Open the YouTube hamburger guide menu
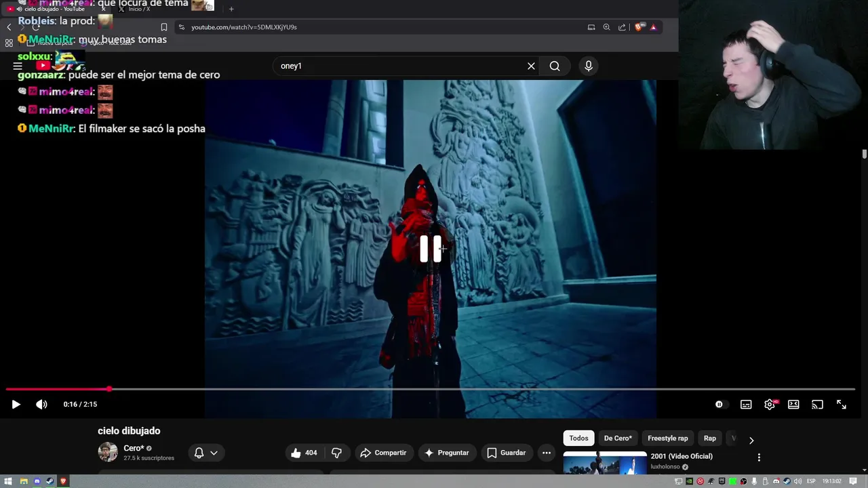Viewport: 868px width, 488px height. 18,66
